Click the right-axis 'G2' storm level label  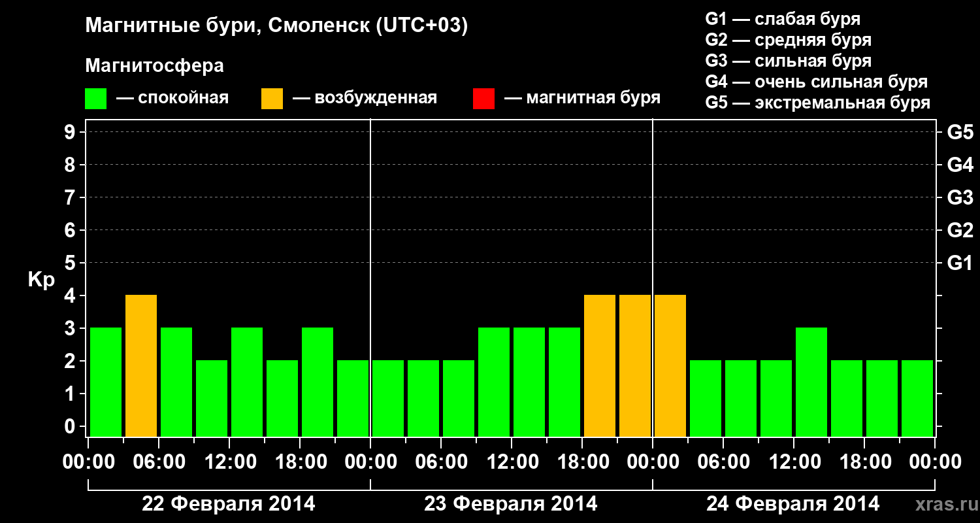pyautogui.click(x=960, y=231)
